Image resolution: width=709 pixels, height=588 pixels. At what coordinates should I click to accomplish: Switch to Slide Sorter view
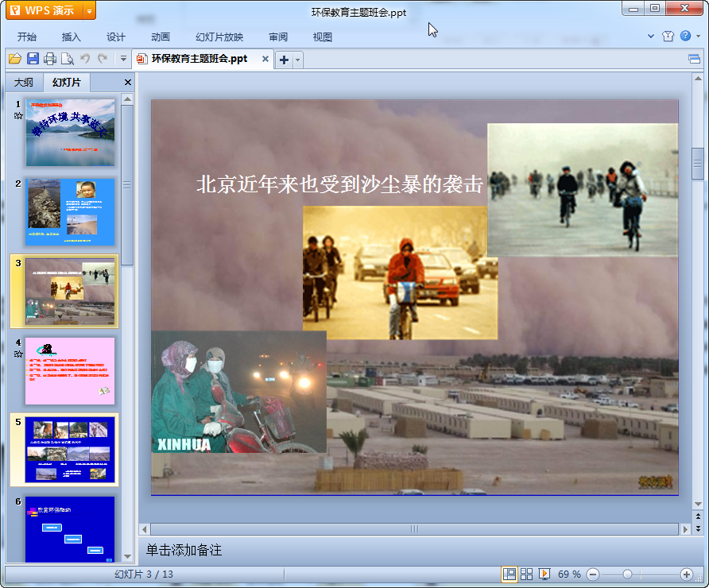point(526,574)
